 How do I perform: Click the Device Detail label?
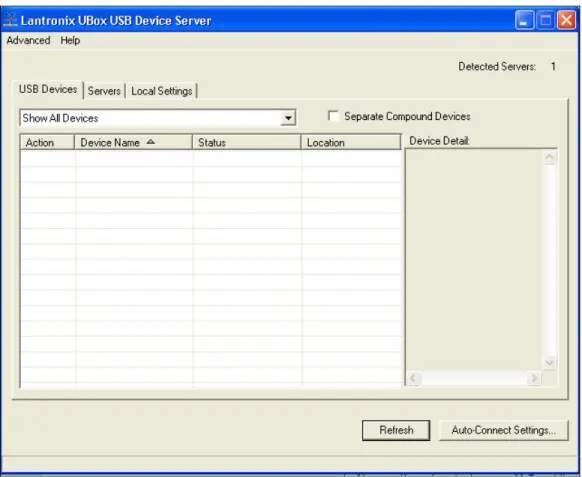tap(439, 141)
